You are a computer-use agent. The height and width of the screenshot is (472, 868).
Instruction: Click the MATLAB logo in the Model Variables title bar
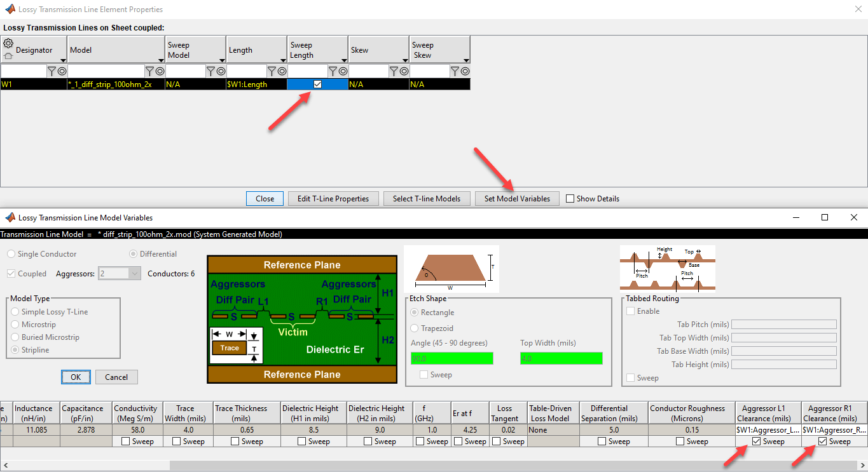click(10, 217)
